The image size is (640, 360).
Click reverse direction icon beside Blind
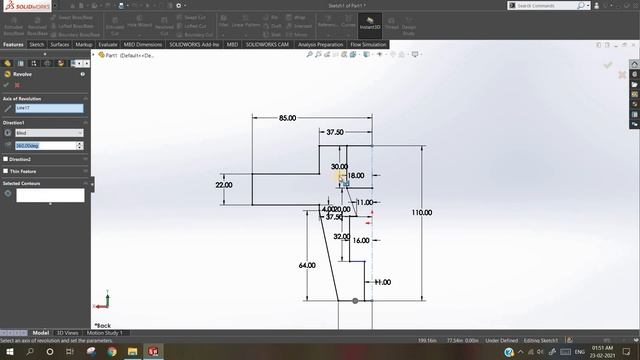pos(7,133)
